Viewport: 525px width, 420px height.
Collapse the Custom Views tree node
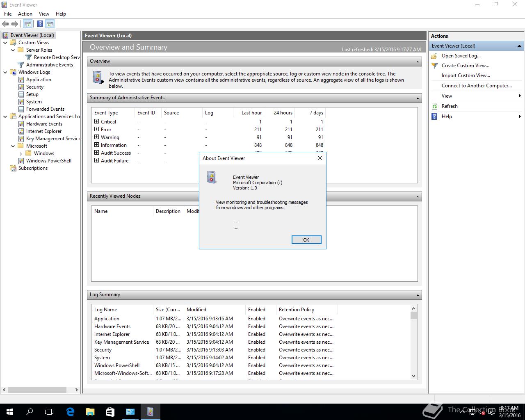tap(5, 43)
